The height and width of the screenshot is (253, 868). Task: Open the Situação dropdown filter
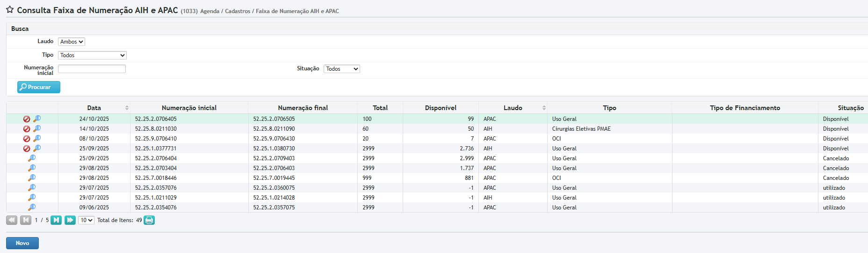[x=341, y=69]
